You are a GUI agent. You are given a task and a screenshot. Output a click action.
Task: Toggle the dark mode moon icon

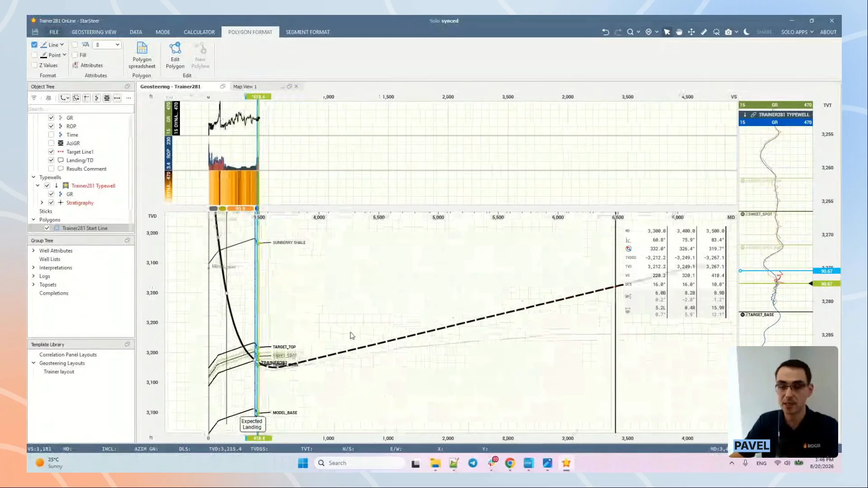746,32
